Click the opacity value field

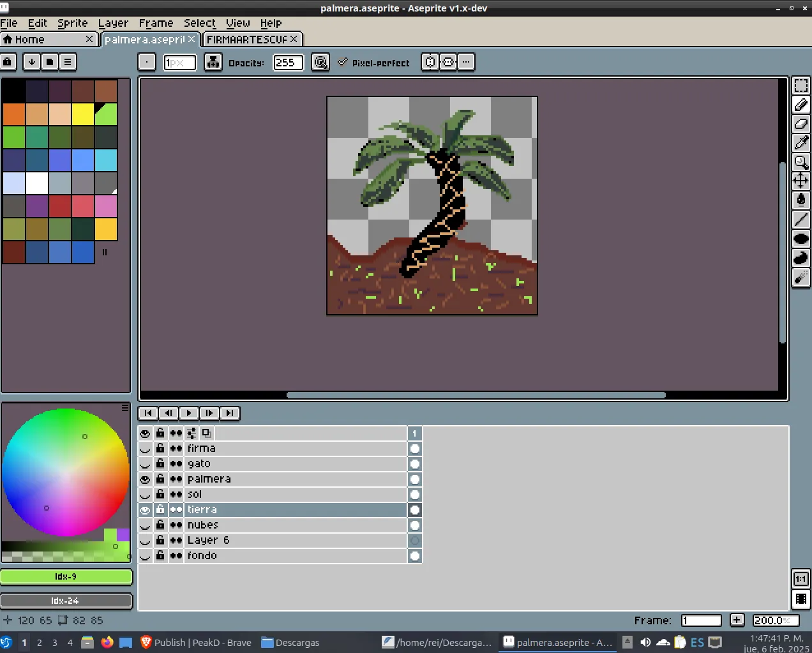click(288, 63)
